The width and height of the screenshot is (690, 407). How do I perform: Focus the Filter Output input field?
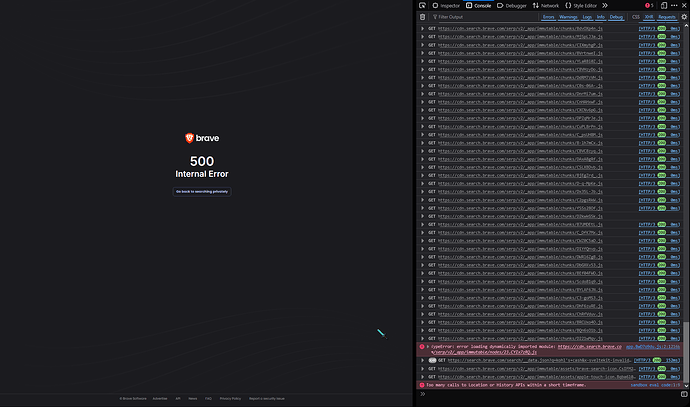pos(484,17)
